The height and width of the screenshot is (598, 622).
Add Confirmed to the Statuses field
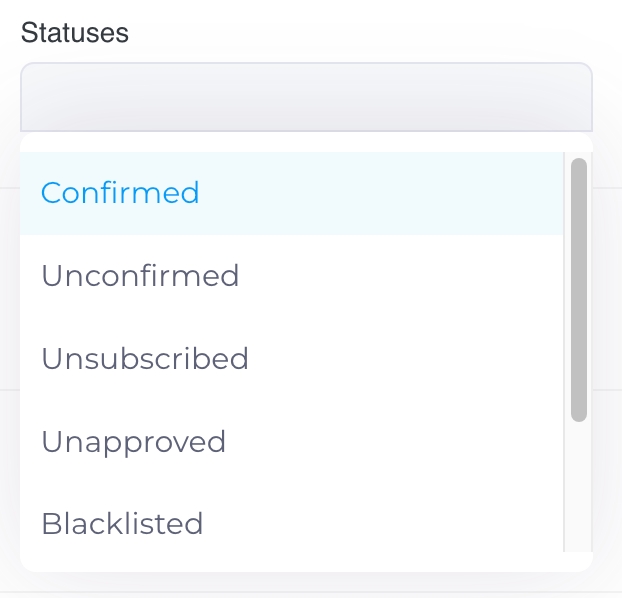click(120, 193)
